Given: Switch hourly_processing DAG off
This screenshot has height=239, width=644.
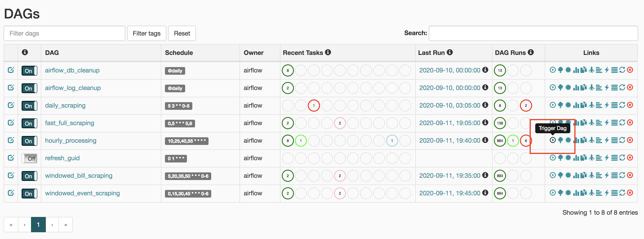Looking at the screenshot, I should (x=29, y=141).
